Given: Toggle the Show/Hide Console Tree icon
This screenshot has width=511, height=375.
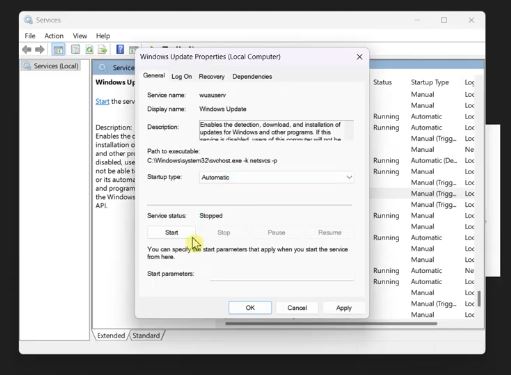Looking at the screenshot, I should click(58, 50).
